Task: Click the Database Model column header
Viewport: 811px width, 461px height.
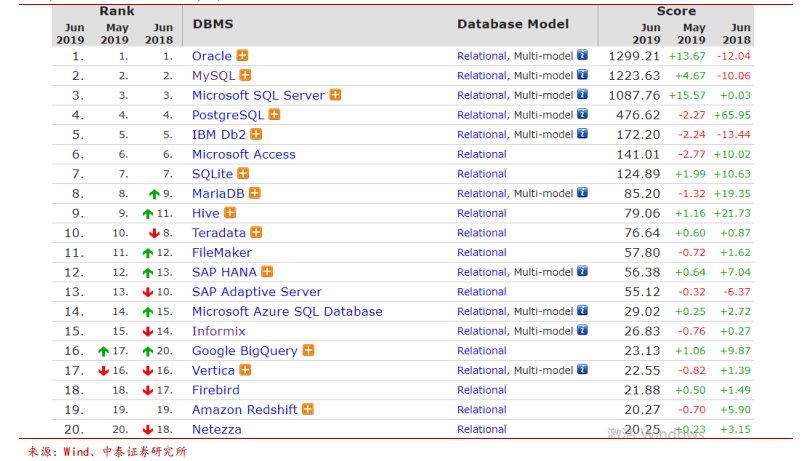Action: pyautogui.click(x=513, y=24)
